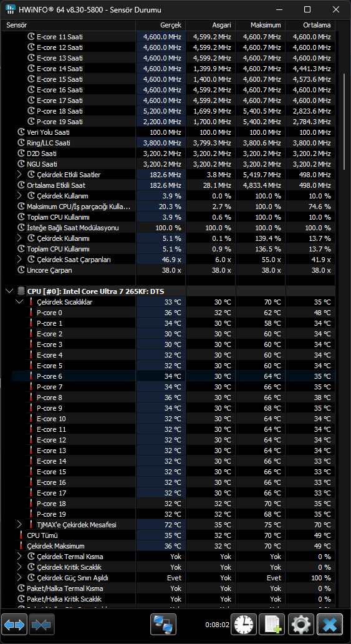Select the P-core 9 temperature row

(173, 408)
